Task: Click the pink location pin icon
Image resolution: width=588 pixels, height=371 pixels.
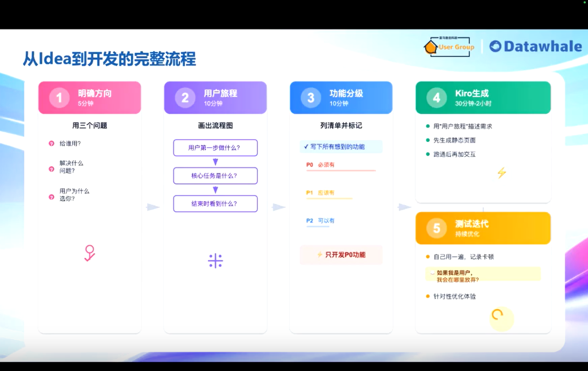Action: tap(90, 253)
